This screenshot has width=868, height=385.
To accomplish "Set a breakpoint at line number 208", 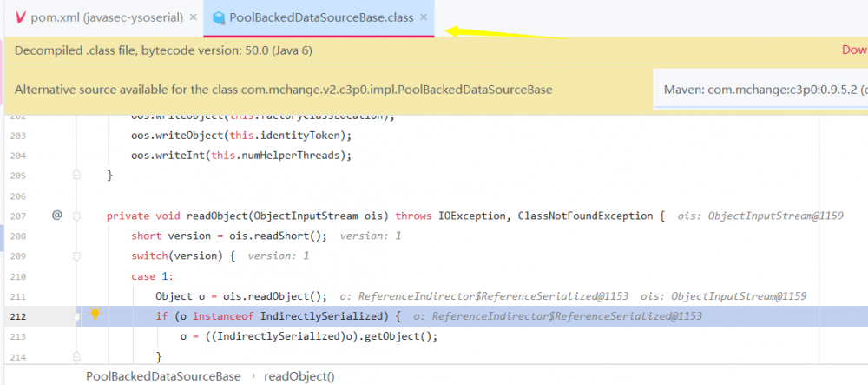I will [18, 236].
